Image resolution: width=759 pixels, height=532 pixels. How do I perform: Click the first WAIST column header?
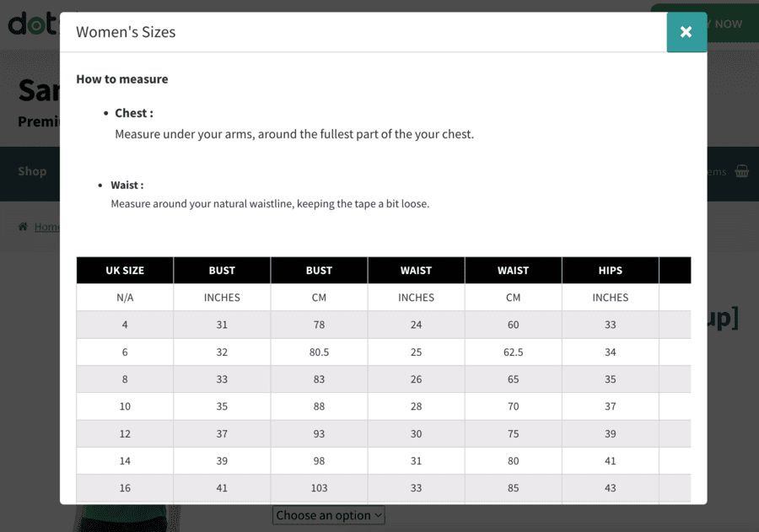(x=417, y=271)
